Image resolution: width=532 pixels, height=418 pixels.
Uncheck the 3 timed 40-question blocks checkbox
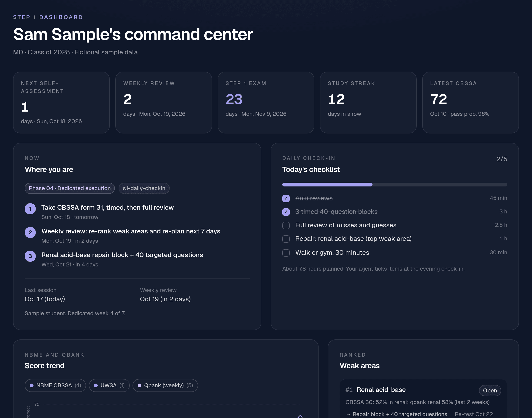pyautogui.click(x=286, y=212)
